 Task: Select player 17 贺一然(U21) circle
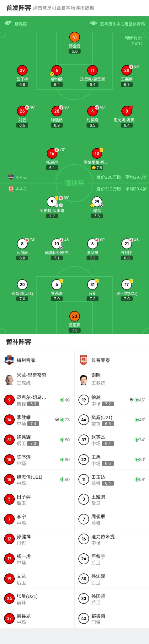[x=127, y=285]
